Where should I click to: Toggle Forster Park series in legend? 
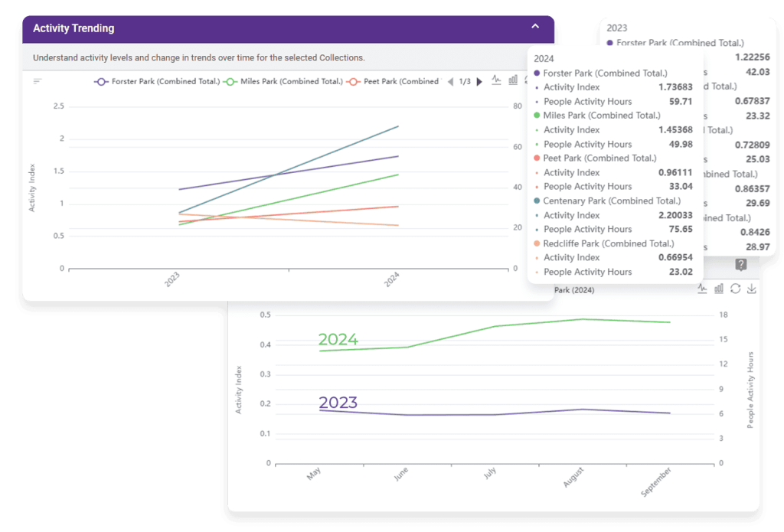coord(157,81)
